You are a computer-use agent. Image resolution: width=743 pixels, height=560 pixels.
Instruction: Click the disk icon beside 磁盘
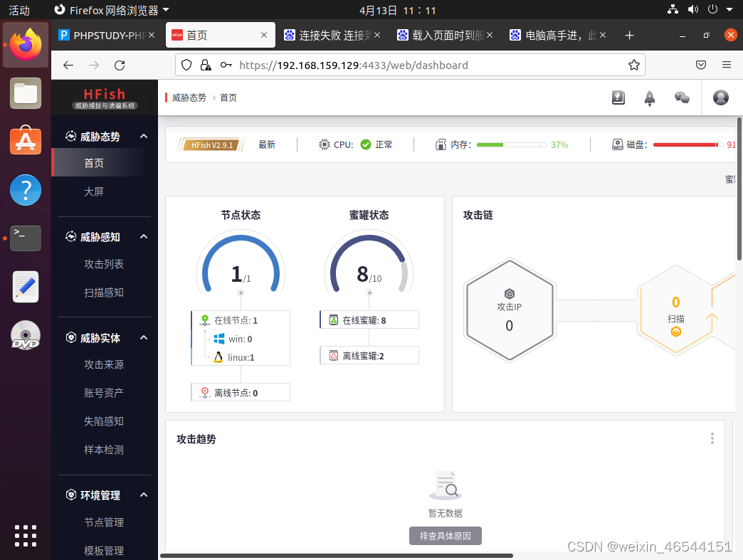click(617, 144)
